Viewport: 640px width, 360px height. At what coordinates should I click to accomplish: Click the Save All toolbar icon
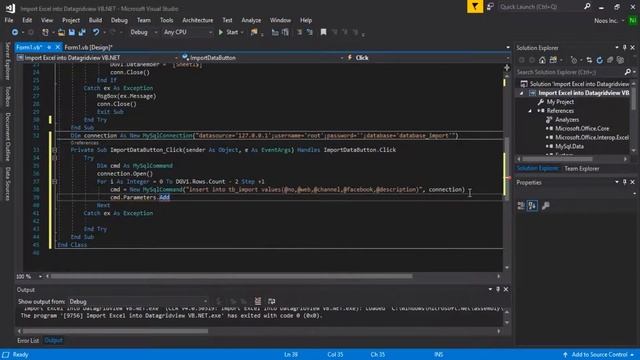click(x=82, y=32)
